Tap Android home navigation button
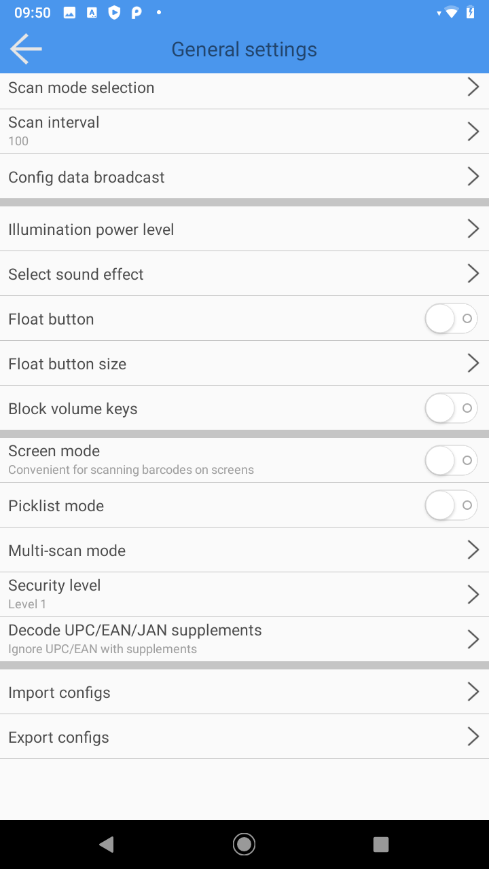 (x=244, y=844)
